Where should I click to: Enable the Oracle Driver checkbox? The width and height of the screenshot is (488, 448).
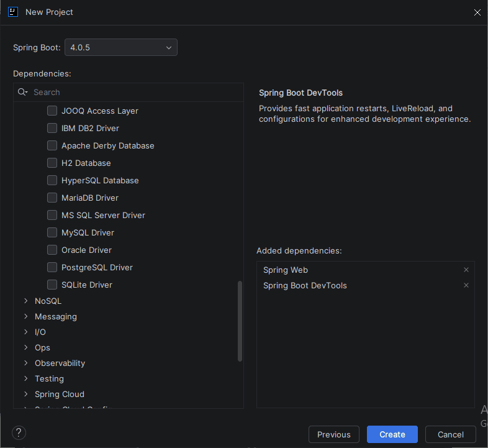tap(52, 250)
